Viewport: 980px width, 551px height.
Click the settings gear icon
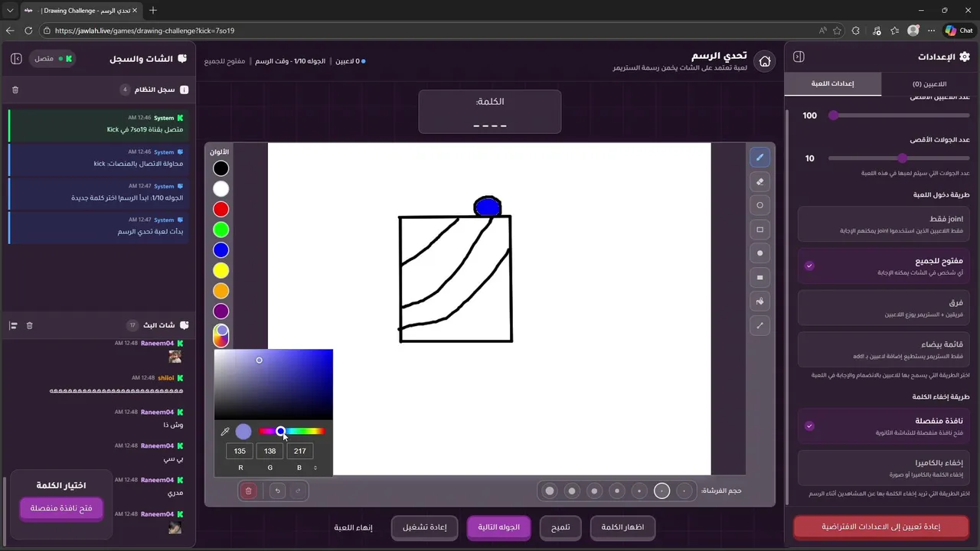[x=964, y=57]
